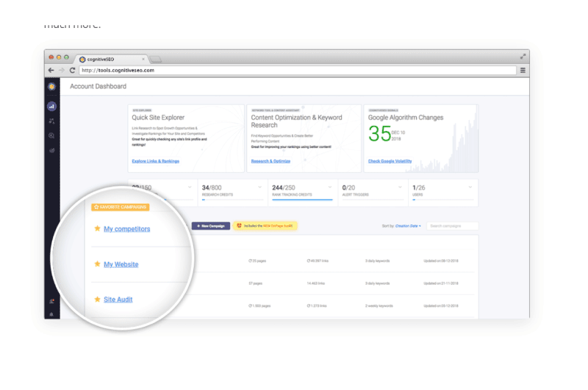Screen dimensions: 588x390
Task: Open Explore Links & Rankings link
Action: point(156,161)
